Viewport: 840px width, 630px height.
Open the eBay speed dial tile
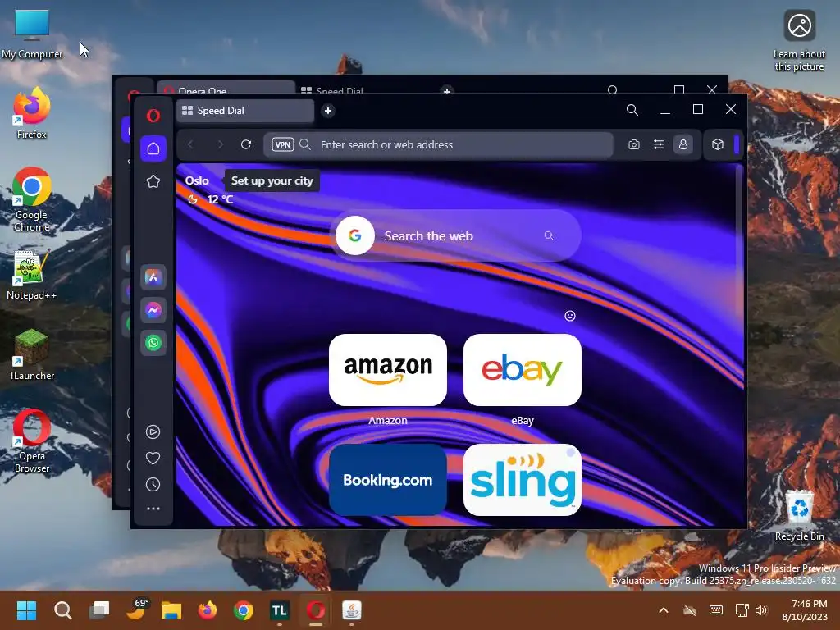tap(523, 370)
